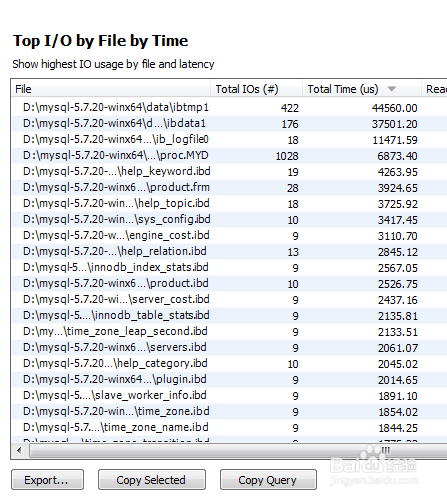Select the engine_cost.ibd row
Image resolution: width=447 pixels, height=498 pixels.
229,236
